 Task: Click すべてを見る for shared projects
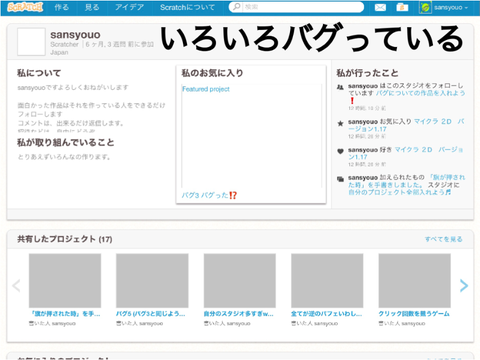point(443,239)
